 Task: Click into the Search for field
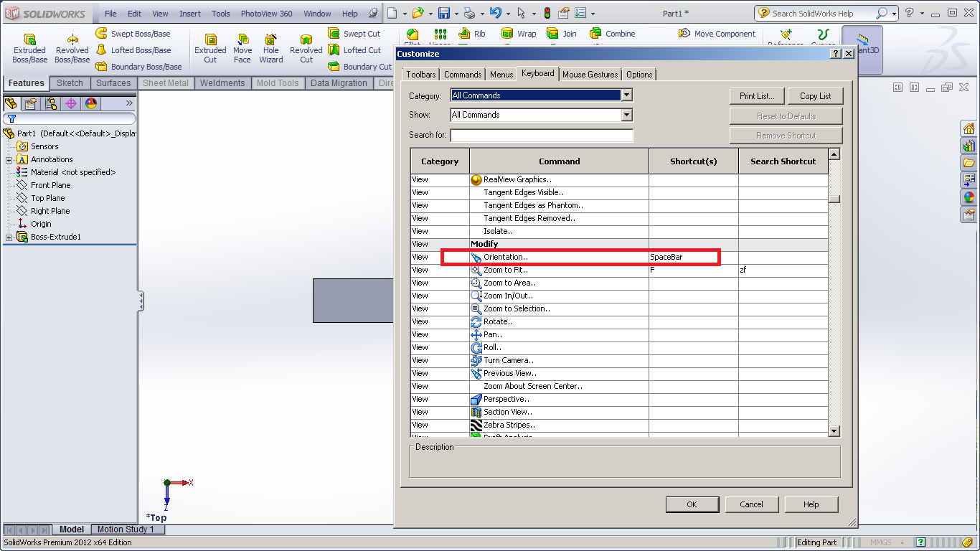542,135
